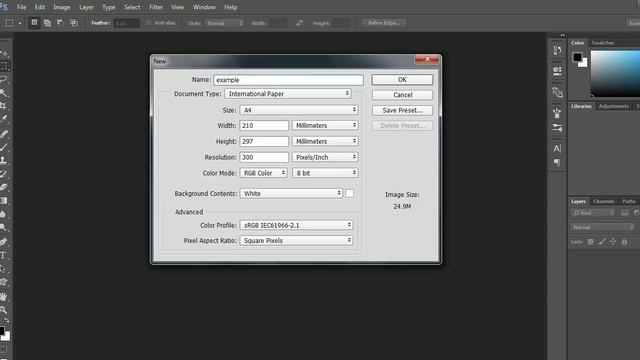
Task: Click the Save Preset button
Action: point(402,110)
